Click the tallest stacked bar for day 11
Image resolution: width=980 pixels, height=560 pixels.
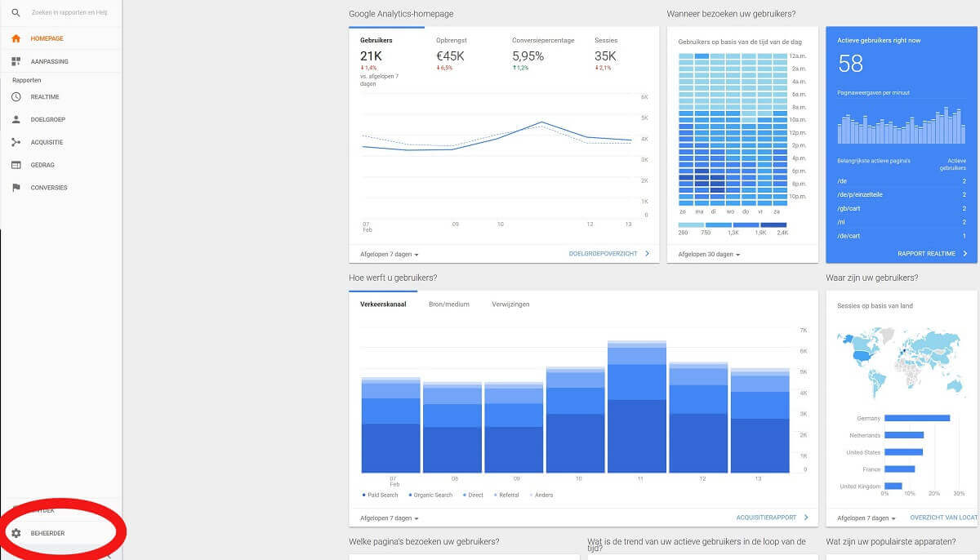tap(637, 407)
